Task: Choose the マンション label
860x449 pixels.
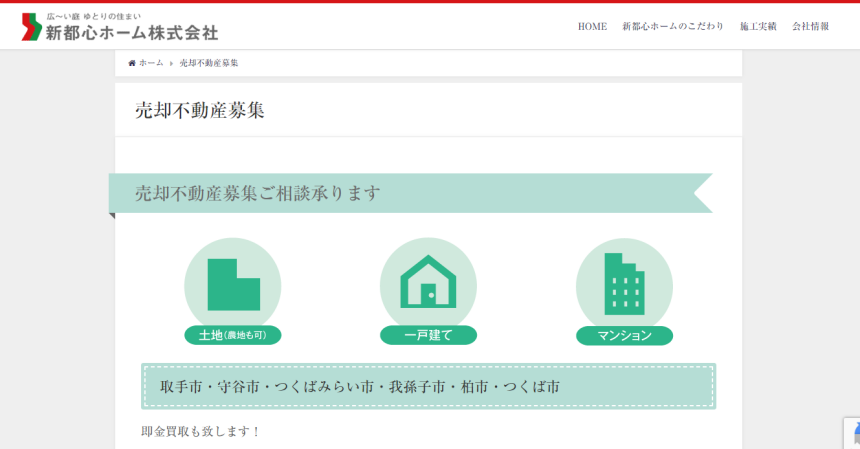Action: pyautogui.click(x=624, y=336)
